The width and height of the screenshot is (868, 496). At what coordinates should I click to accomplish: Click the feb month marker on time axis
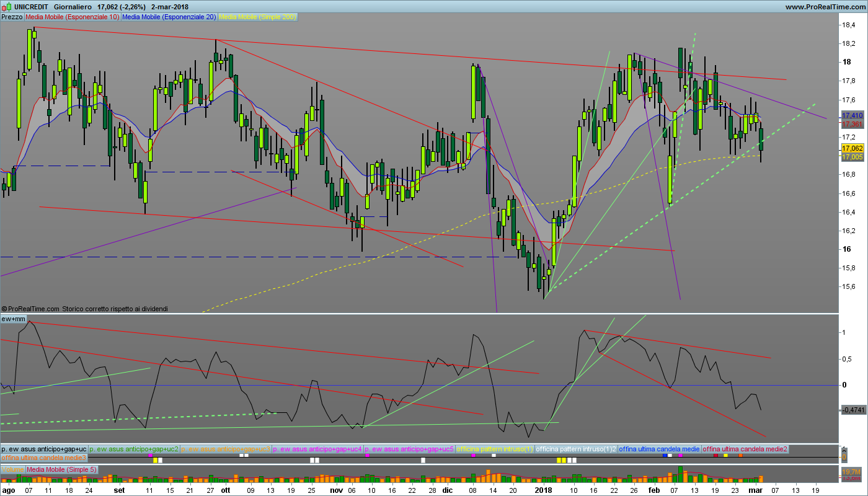pos(654,490)
